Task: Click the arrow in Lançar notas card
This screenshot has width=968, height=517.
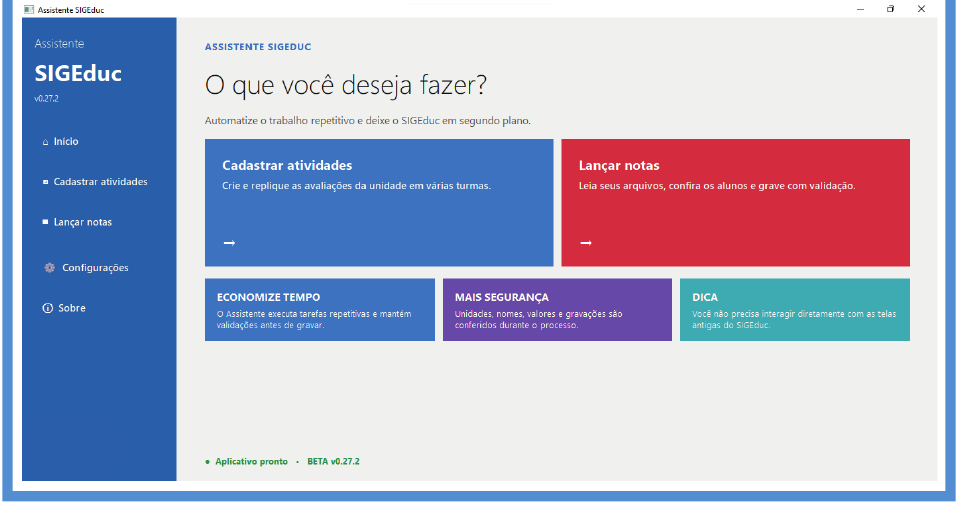Action: (x=586, y=243)
